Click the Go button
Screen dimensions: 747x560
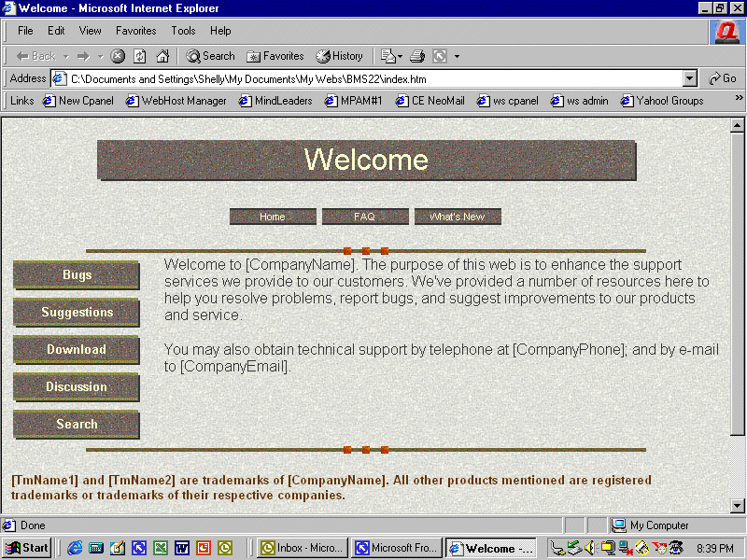click(723, 78)
